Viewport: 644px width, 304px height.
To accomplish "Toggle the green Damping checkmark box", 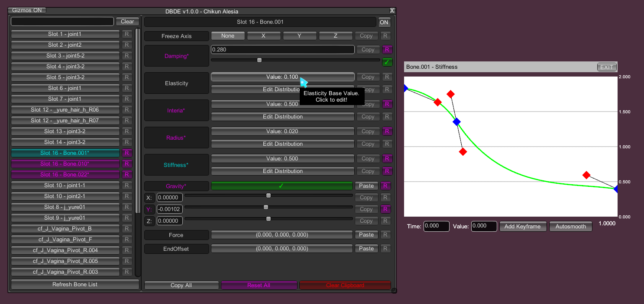I will point(387,62).
